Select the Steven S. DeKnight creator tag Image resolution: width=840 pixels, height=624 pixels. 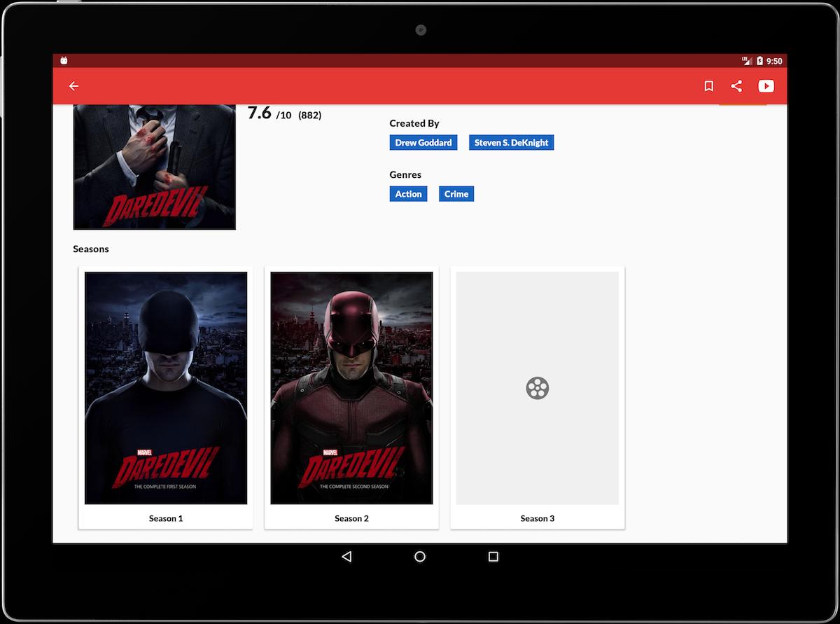[x=511, y=143]
